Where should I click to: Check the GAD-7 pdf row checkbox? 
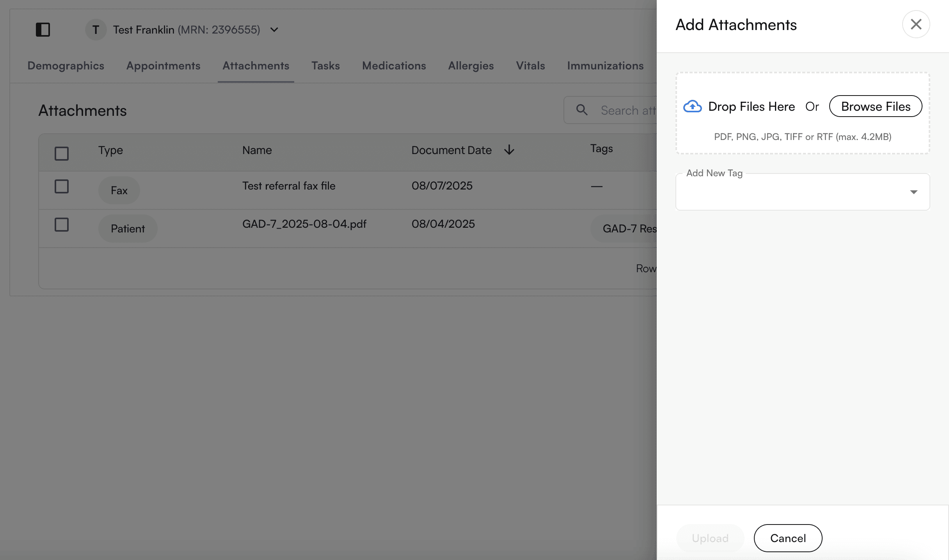click(62, 225)
